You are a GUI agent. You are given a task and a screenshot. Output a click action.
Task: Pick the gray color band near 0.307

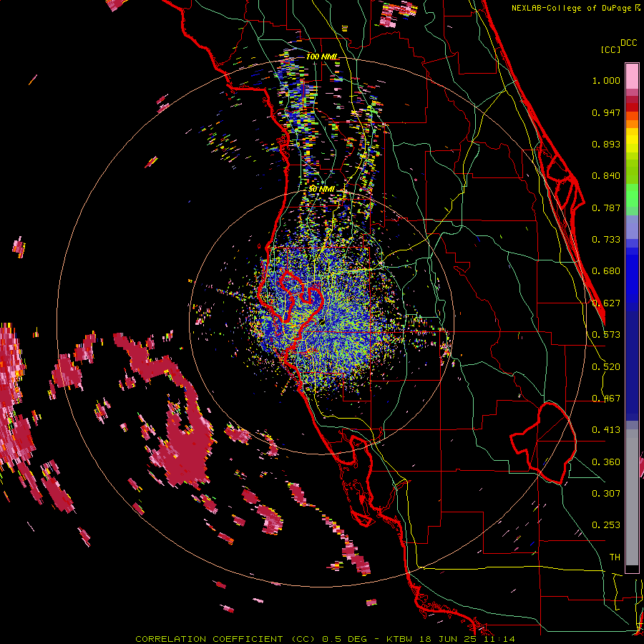coord(632,497)
